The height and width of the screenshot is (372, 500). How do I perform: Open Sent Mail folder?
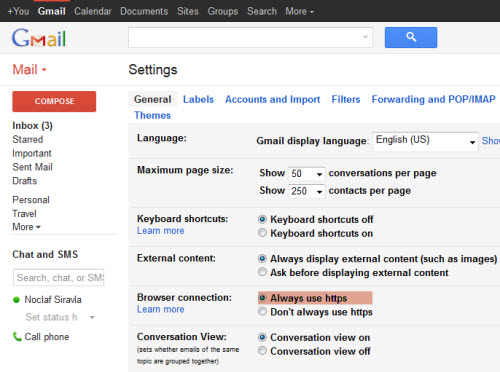pos(32,167)
